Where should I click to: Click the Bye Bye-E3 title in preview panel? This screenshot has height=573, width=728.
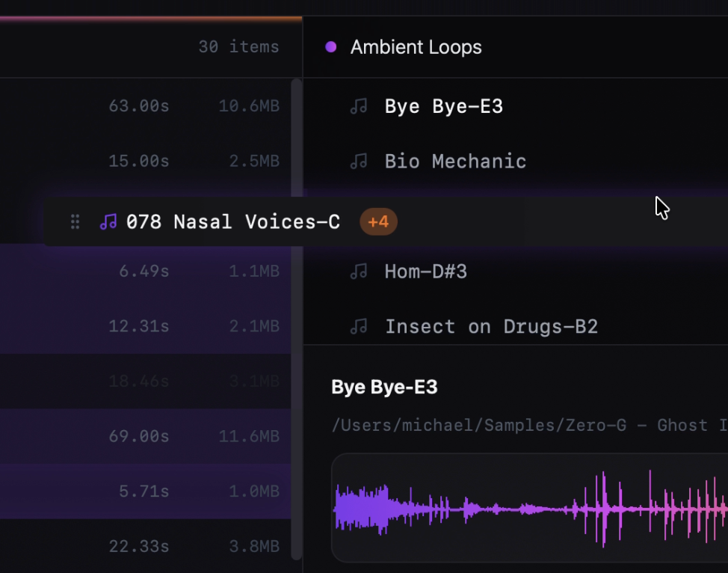[x=384, y=387]
